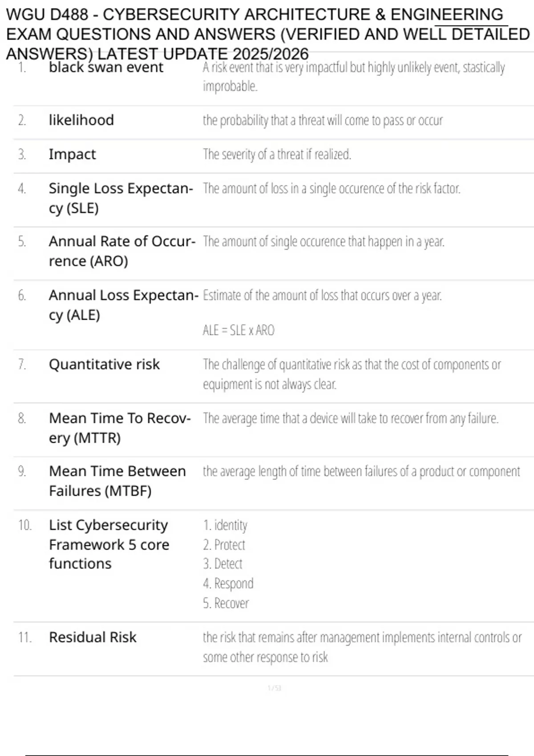Click the 'ALE = SLE x ARO' formula

coord(239,330)
